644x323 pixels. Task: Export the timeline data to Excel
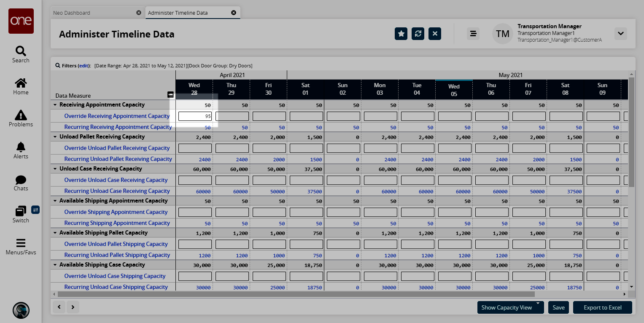tap(602, 307)
